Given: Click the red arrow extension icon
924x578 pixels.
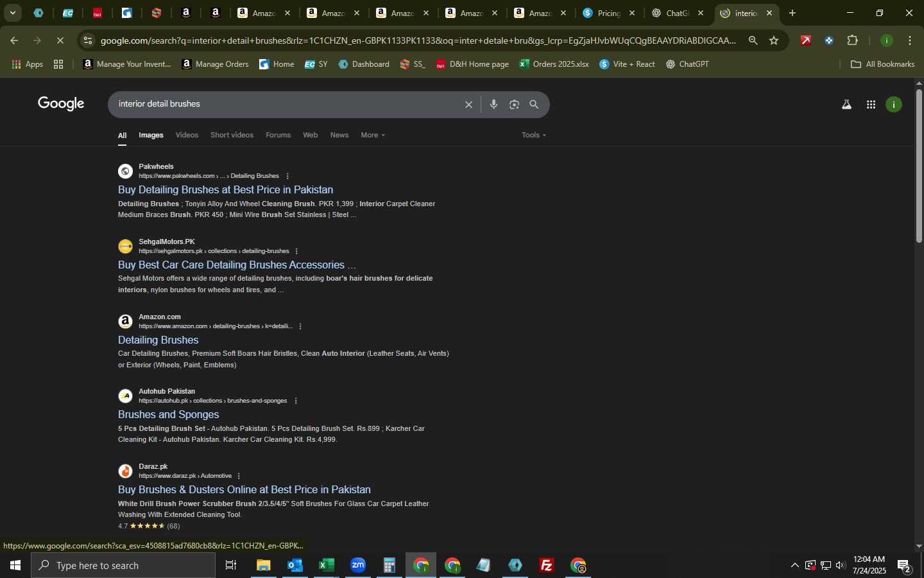Looking at the screenshot, I should tap(806, 40).
